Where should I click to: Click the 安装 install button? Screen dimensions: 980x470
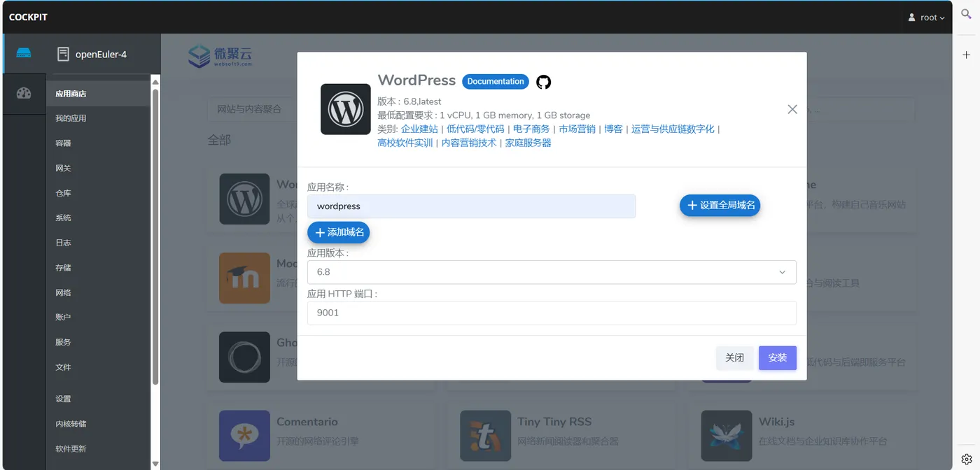[x=778, y=357]
